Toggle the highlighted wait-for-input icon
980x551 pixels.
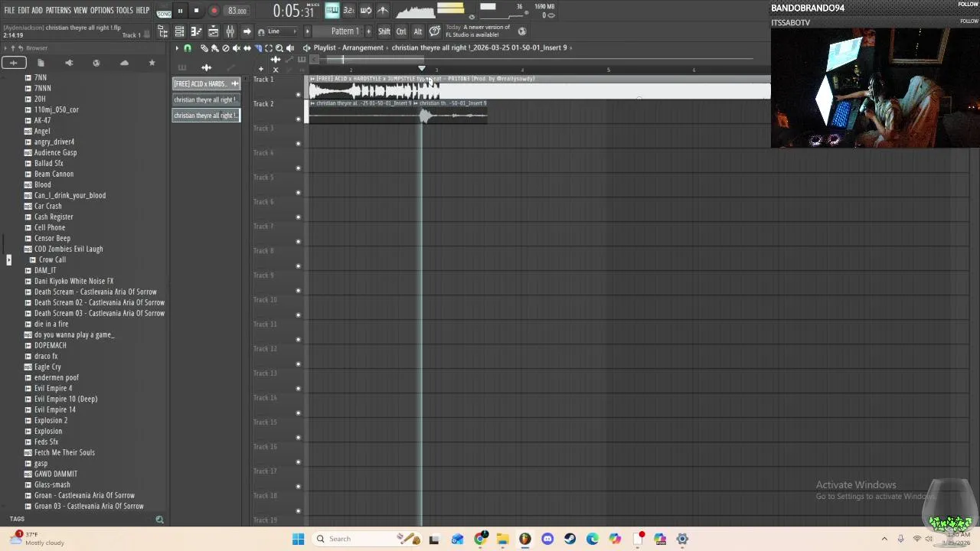[x=332, y=11]
